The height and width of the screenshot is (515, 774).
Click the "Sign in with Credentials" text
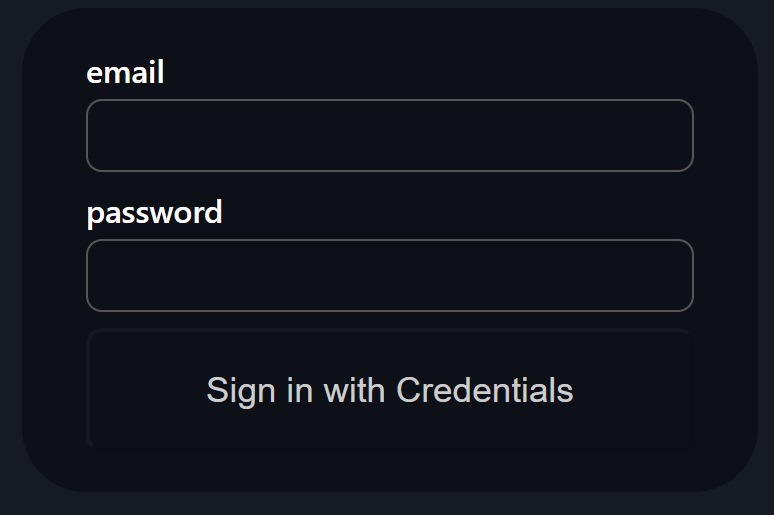coord(390,389)
